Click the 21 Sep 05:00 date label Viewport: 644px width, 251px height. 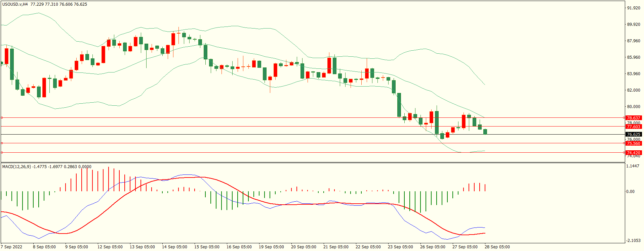coord(336,247)
